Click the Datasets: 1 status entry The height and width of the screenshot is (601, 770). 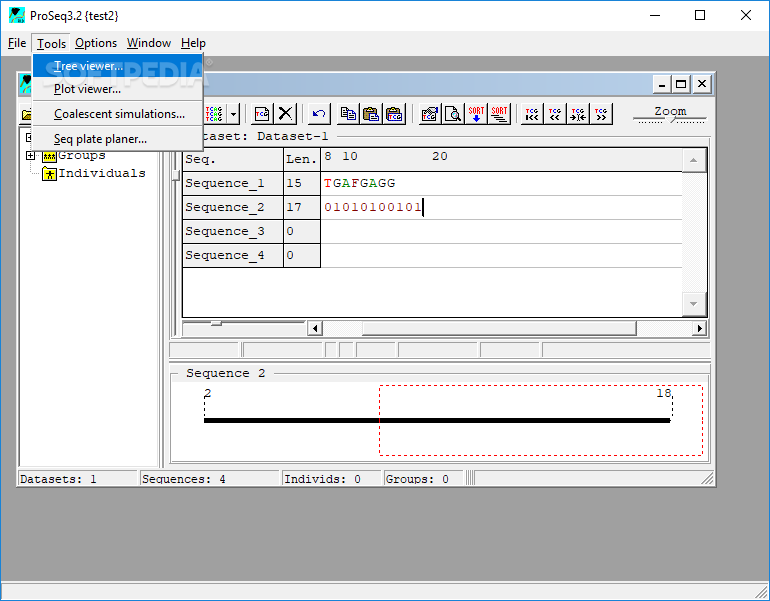(78, 479)
